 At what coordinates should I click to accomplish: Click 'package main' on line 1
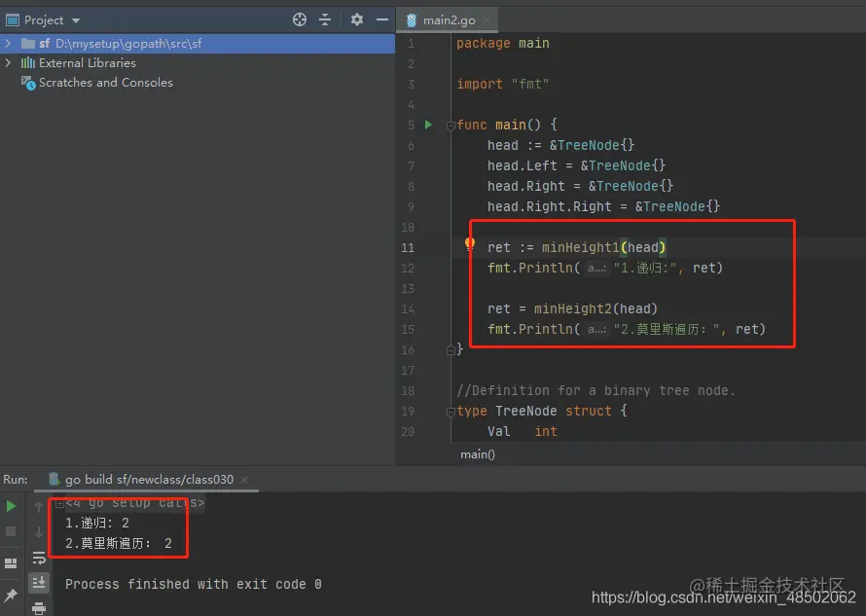(x=503, y=43)
